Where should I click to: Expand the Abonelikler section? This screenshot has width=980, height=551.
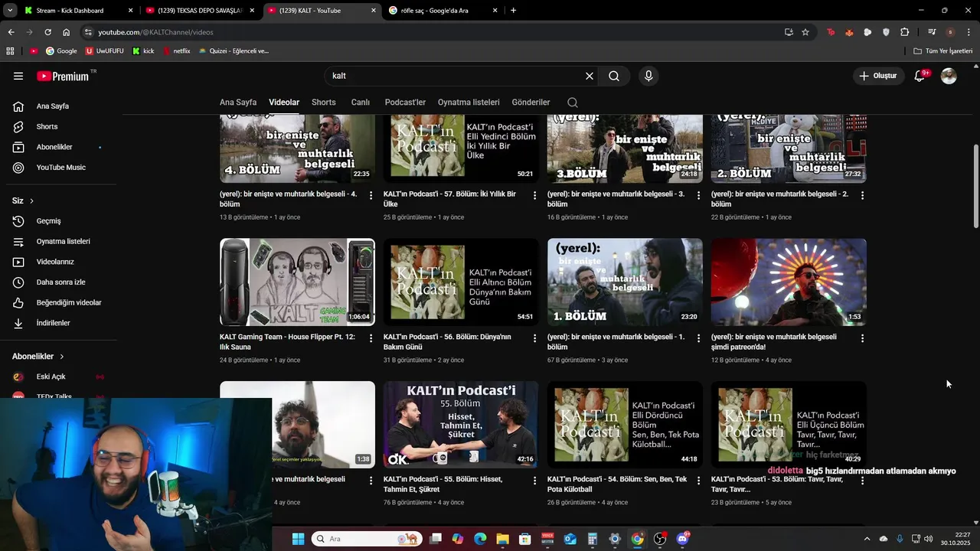click(x=38, y=357)
